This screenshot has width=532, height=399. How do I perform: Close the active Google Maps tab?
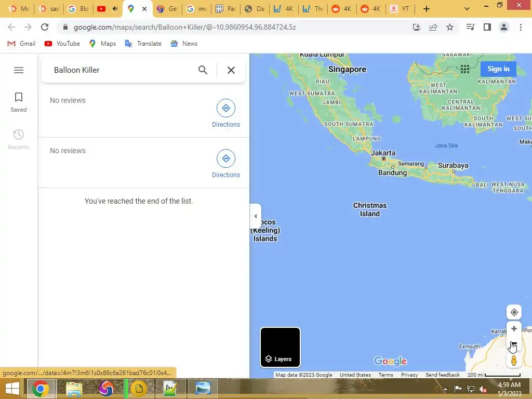pos(144,9)
